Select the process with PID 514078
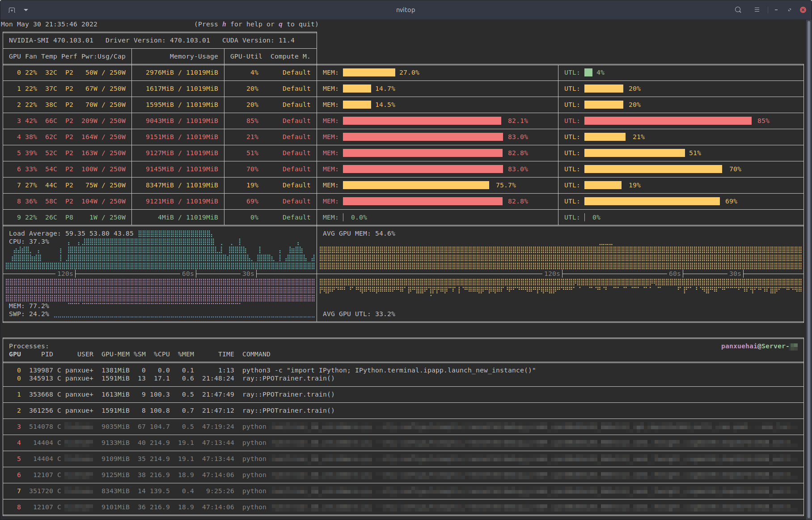812x520 pixels. coord(41,427)
